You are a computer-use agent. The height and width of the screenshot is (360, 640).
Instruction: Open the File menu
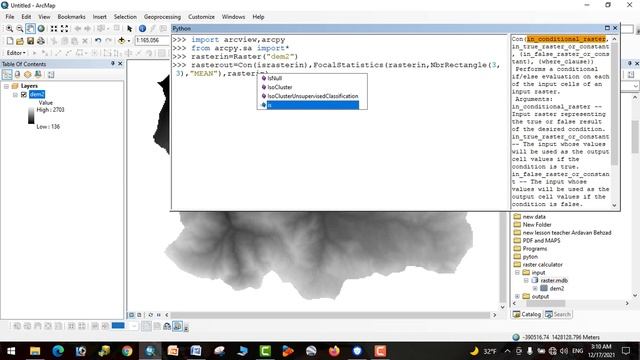coord(10,17)
